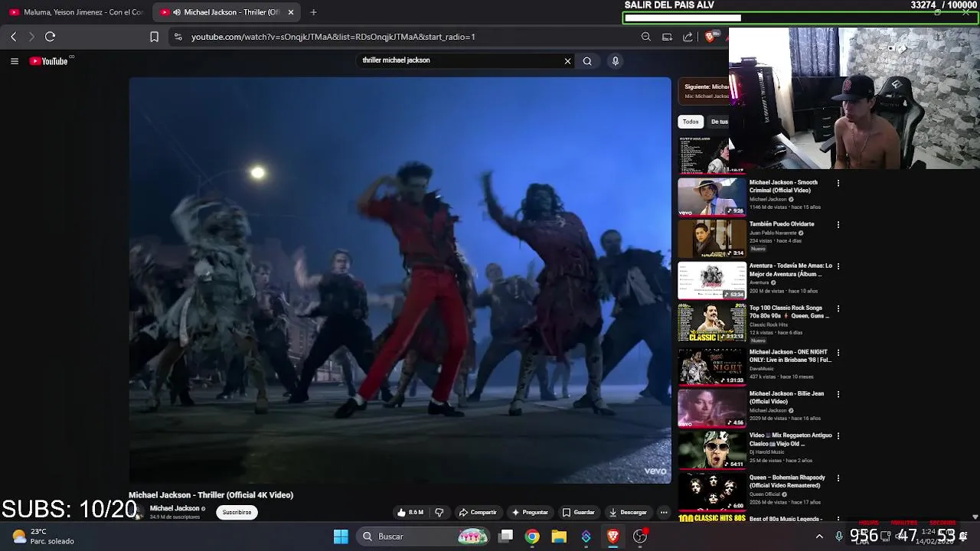This screenshot has width=980, height=551.
Task: Open Billie Jean Official Video title
Action: (786, 398)
